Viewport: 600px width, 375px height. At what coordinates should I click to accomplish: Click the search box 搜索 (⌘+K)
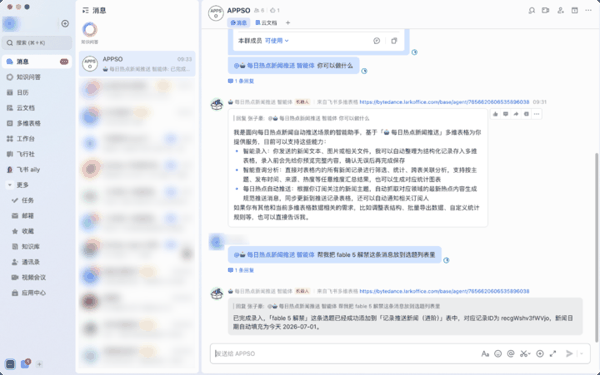(37, 43)
